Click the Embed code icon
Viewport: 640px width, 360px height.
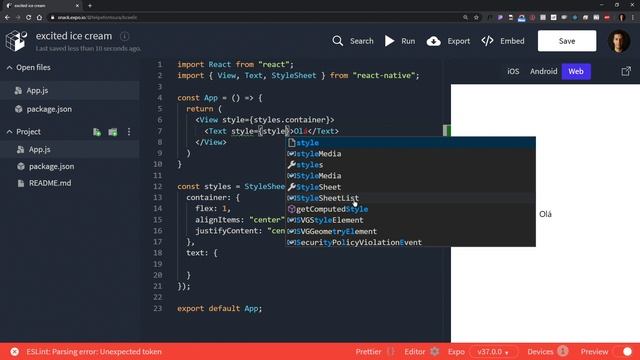point(487,41)
